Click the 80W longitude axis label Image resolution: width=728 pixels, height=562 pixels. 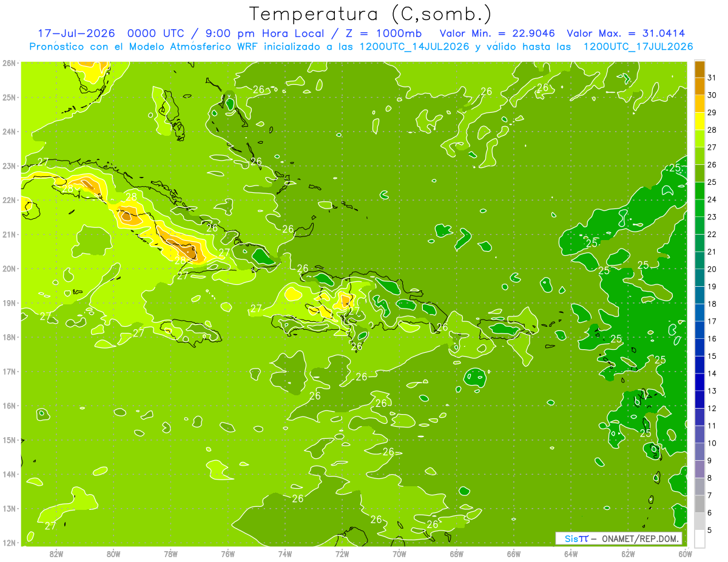(113, 554)
